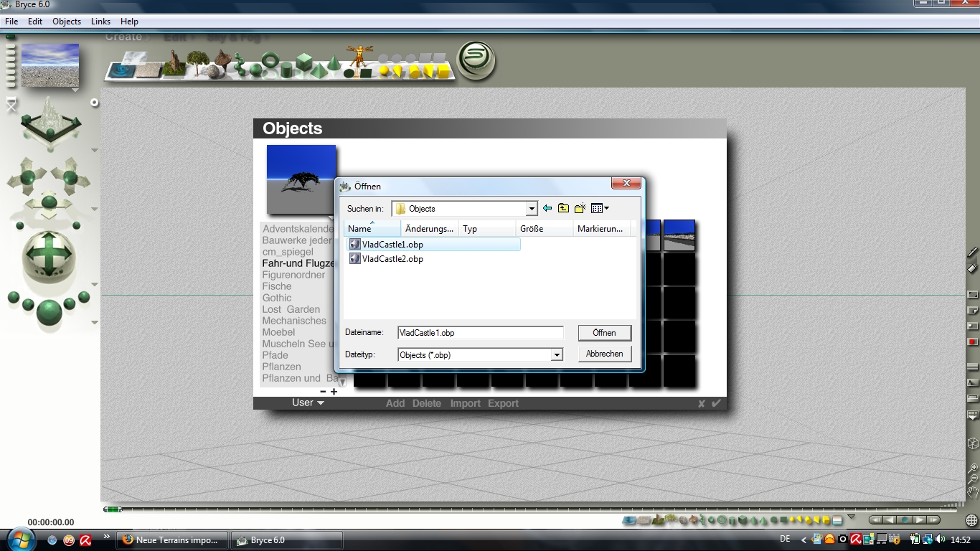Select the Lost Garden category
This screenshot has width=980, height=551.
(291, 309)
